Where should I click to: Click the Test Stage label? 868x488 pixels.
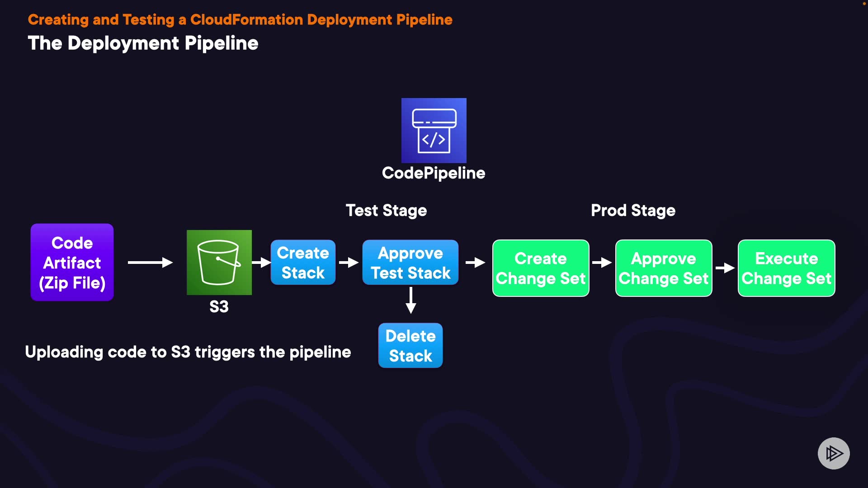coord(386,211)
